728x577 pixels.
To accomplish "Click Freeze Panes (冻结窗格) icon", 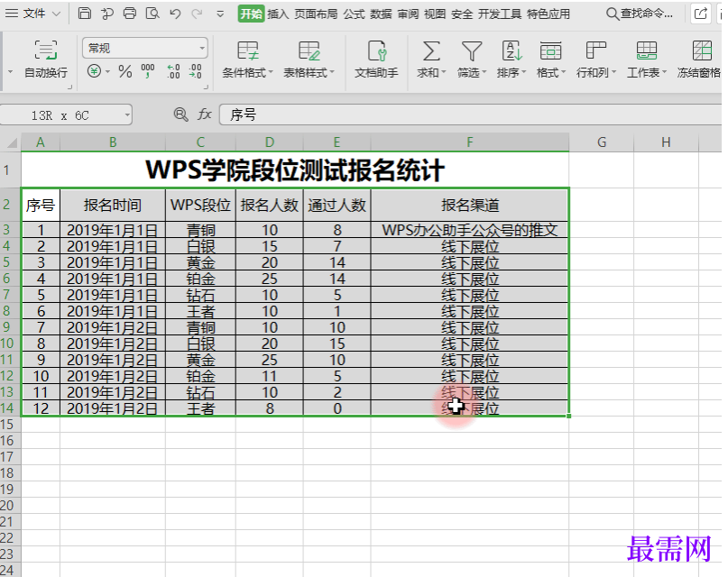I will 702,51.
